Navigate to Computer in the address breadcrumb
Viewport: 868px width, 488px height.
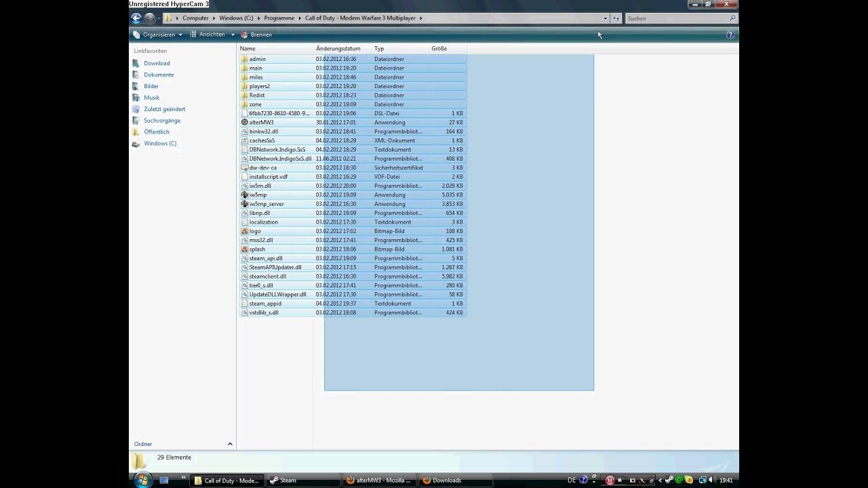195,18
